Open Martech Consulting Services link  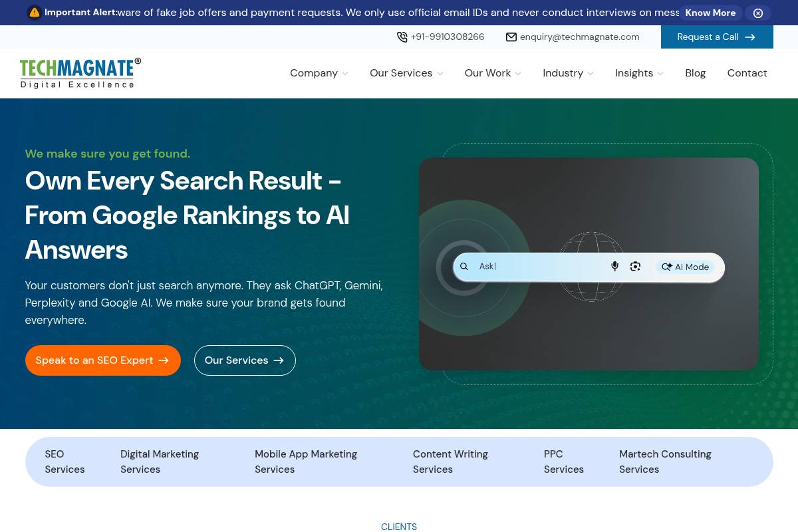click(665, 462)
